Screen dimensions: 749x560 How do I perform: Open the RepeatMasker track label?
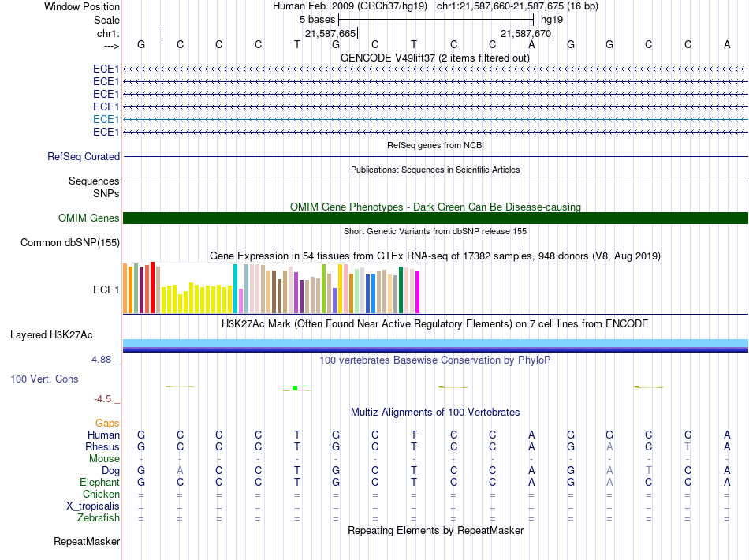[x=87, y=542]
